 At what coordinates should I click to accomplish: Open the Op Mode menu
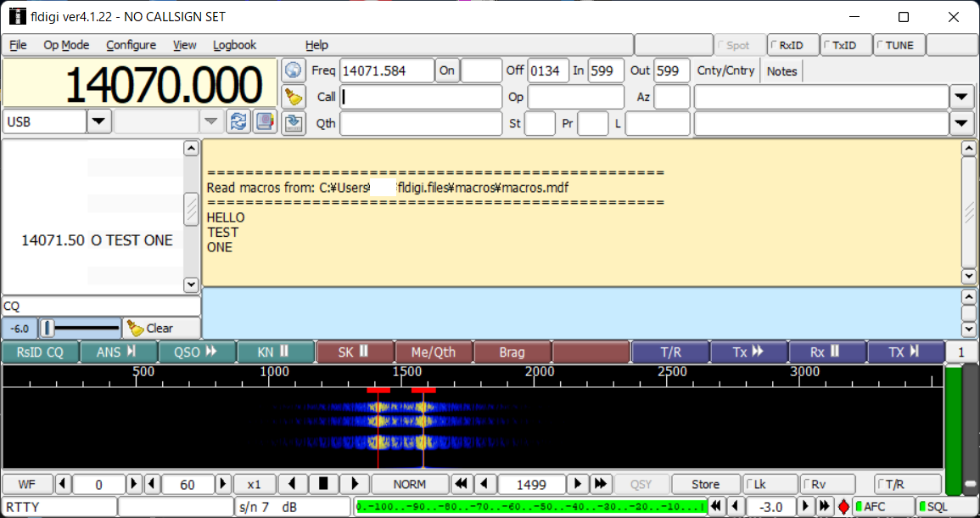point(66,45)
